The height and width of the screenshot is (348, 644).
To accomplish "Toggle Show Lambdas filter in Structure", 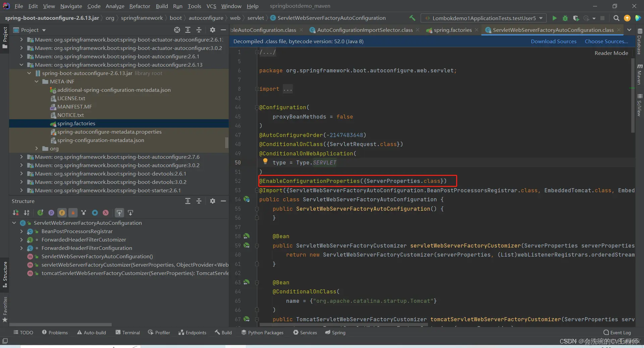I will click(106, 213).
